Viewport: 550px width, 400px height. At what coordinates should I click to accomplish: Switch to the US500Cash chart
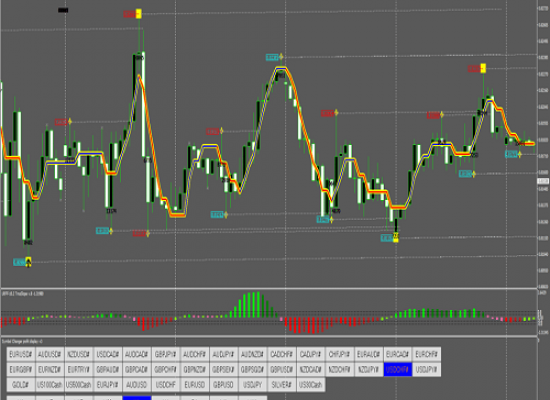point(79,385)
